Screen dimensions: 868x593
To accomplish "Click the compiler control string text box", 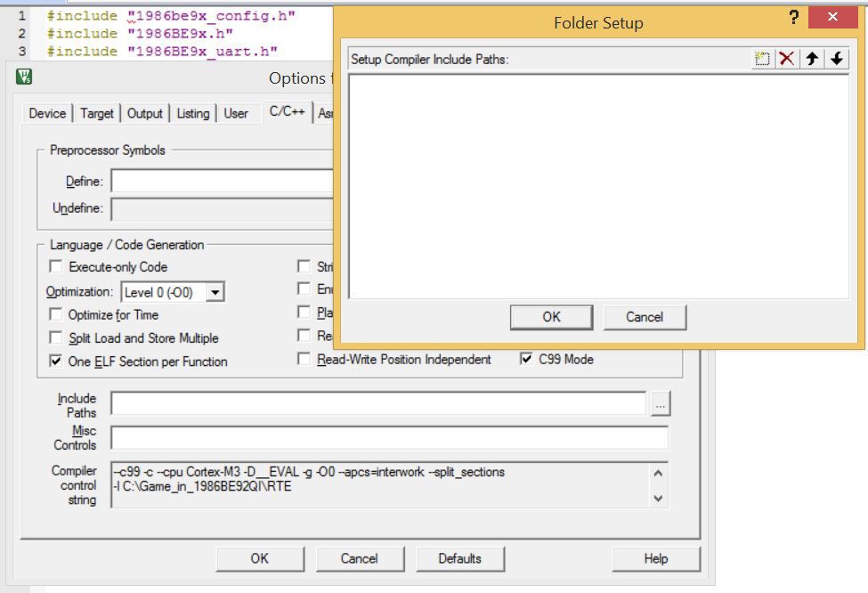I will click(x=390, y=484).
